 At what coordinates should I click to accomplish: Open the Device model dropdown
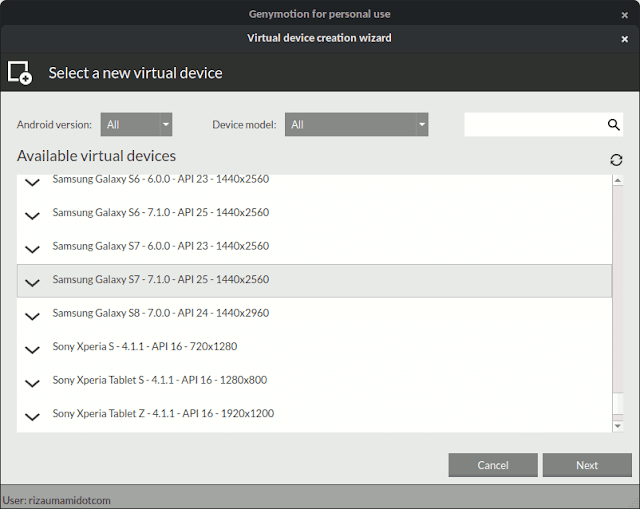[356, 124]
